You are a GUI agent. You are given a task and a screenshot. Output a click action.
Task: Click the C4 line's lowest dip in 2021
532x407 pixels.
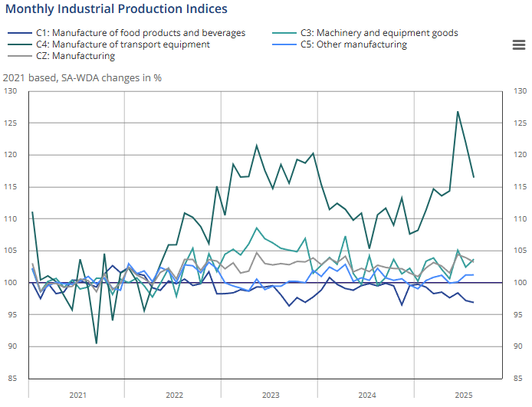(x=96, y=343)
